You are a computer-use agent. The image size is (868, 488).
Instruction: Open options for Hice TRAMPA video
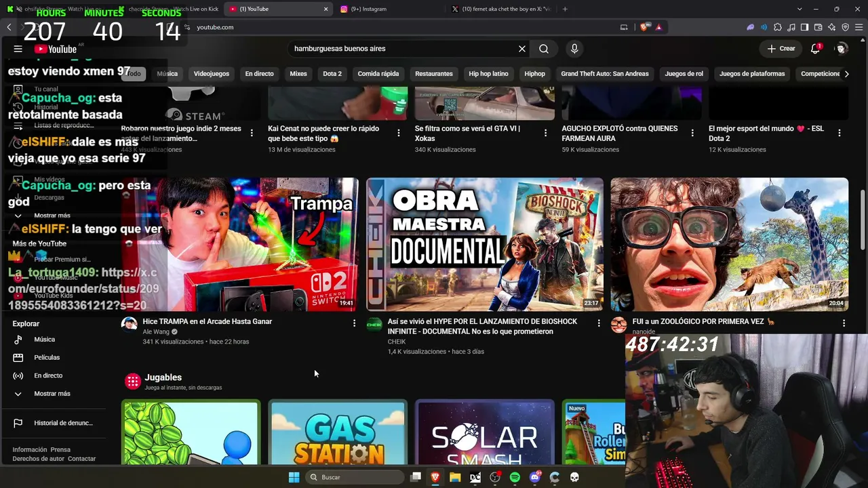coord(354,323)
